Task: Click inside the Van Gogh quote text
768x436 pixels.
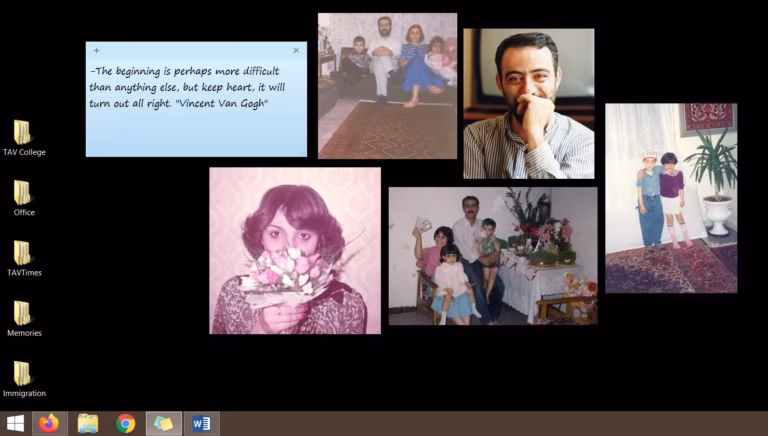Action: click(185, 88)
